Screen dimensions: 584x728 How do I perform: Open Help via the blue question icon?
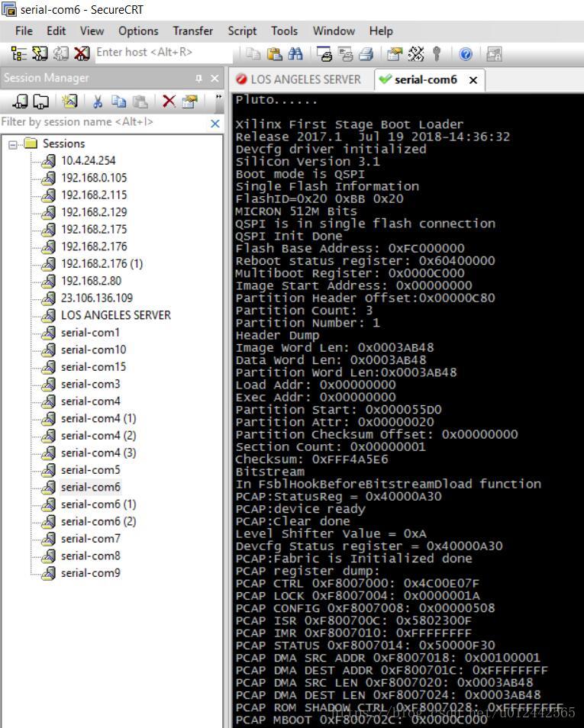coord(466,54)
